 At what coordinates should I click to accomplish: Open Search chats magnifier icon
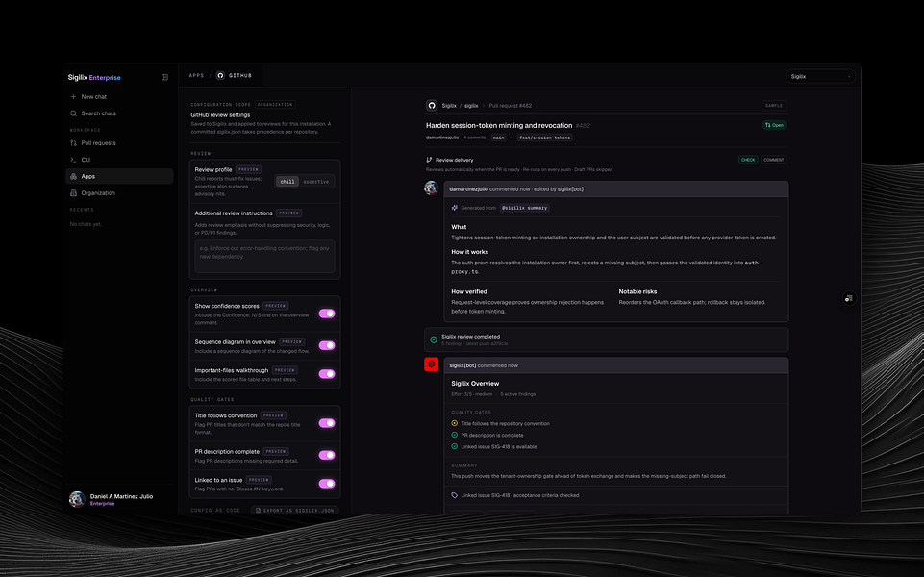pyautogui.click(x=74, y=113)
